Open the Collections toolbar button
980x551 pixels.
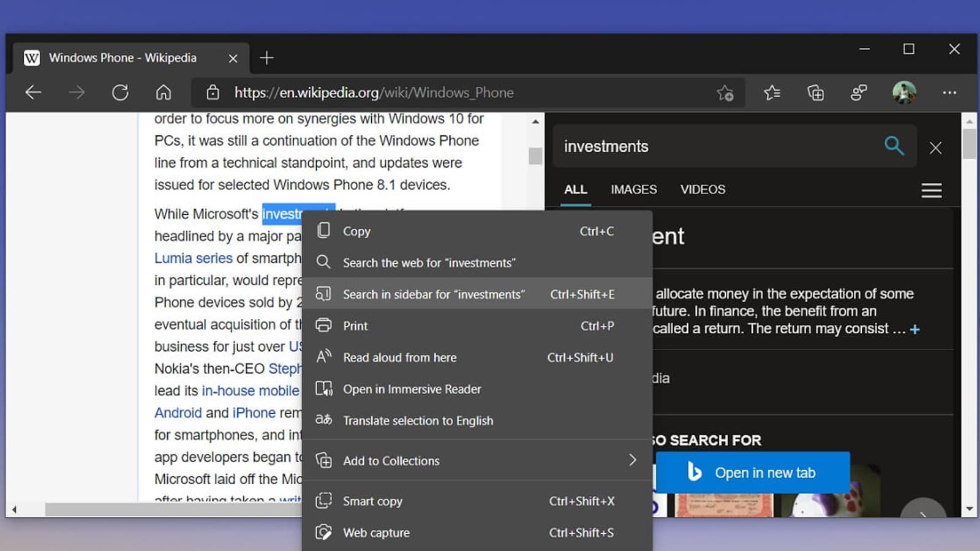[x=815, y=92]
